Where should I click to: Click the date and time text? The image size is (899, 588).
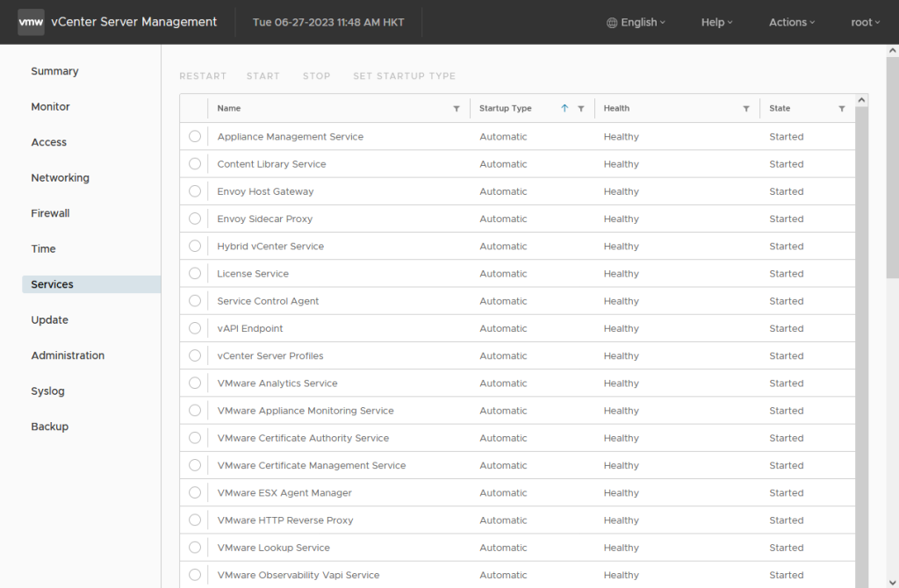[x=328, y=22]
